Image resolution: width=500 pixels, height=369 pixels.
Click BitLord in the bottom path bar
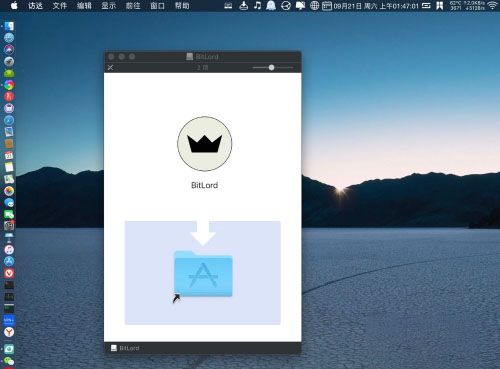tap(125, 348)
